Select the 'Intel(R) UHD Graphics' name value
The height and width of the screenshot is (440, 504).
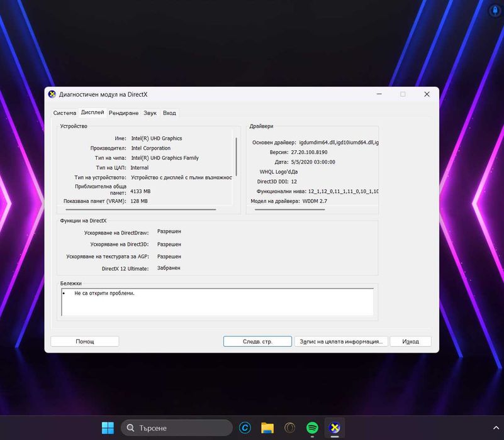tap(157, 138)
